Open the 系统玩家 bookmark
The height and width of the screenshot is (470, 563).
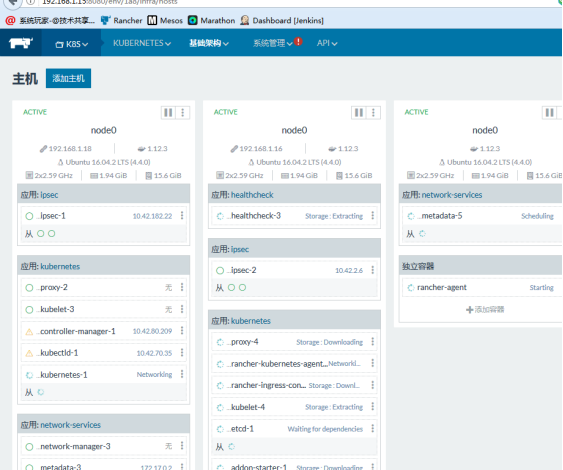pos(50,20)
